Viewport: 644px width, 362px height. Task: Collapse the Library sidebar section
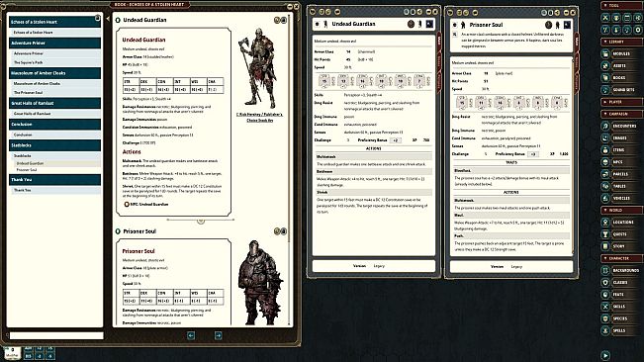[621, 42]
